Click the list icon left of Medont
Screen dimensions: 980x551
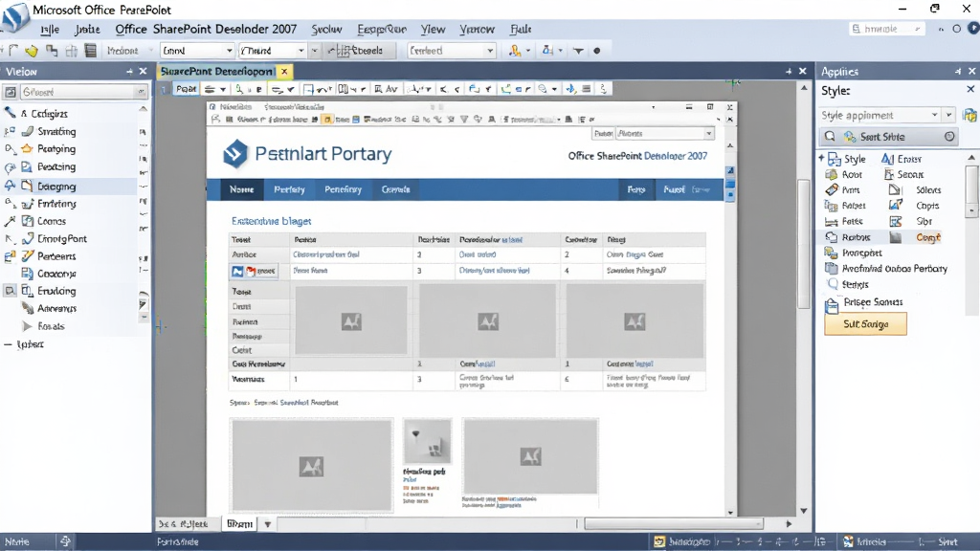point(91,51)
